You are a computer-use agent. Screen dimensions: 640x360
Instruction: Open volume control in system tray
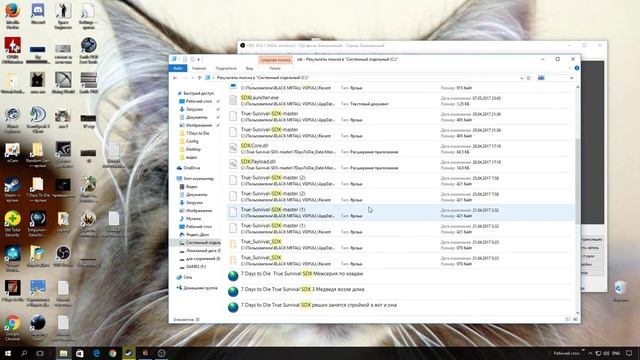606,353
